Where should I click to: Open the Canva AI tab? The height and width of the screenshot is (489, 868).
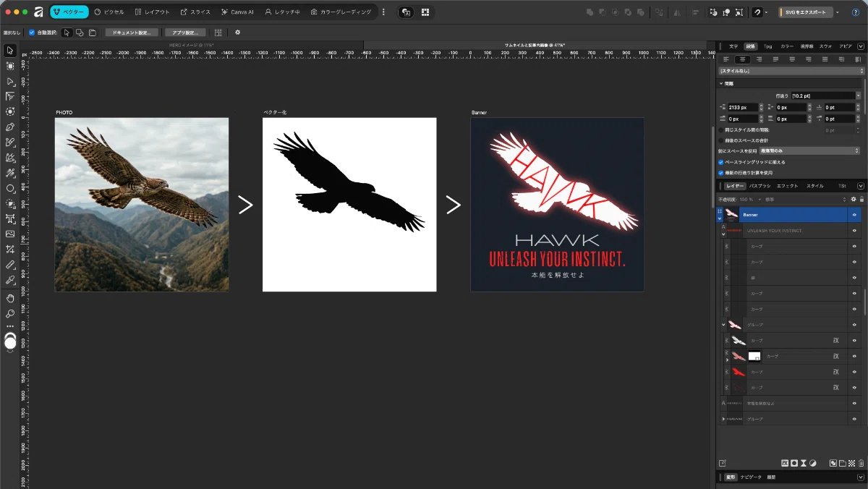(x=237, y=12)
